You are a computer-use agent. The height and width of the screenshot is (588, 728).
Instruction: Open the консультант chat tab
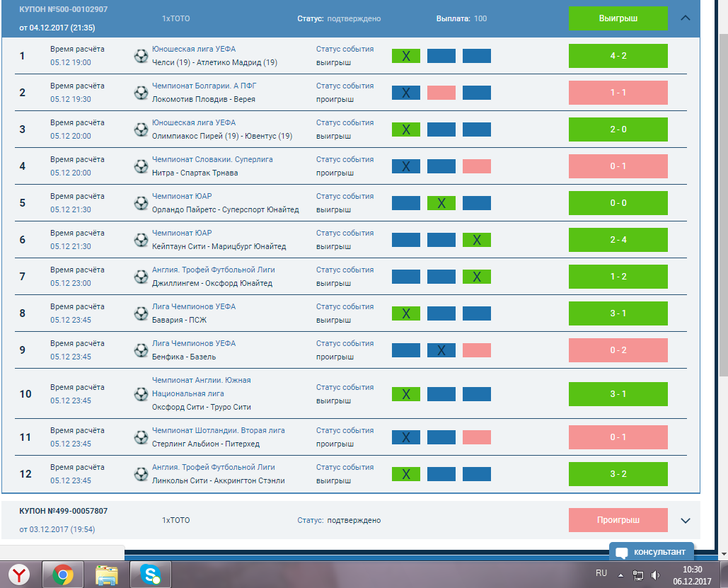(651, 552)
